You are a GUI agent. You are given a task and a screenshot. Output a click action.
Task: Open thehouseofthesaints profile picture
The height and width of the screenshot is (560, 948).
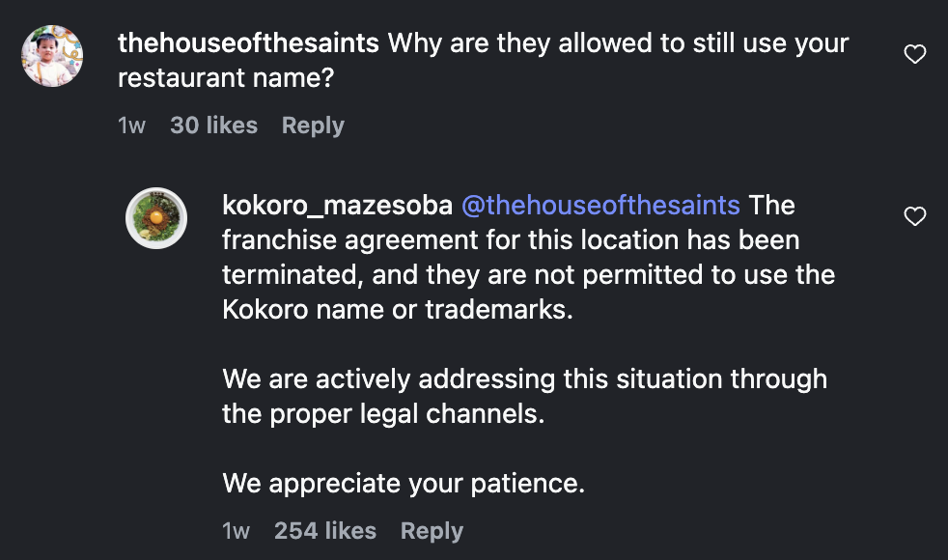[x=52, y=56]
